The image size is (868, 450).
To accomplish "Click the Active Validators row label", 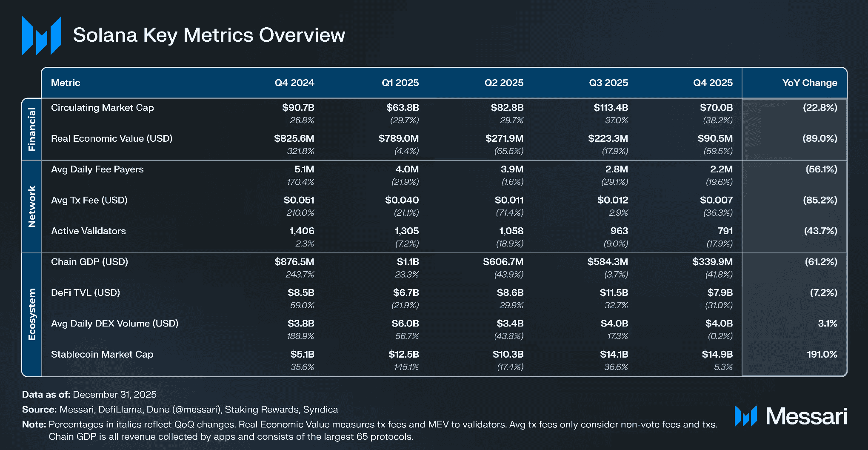I will pos(89,231).
